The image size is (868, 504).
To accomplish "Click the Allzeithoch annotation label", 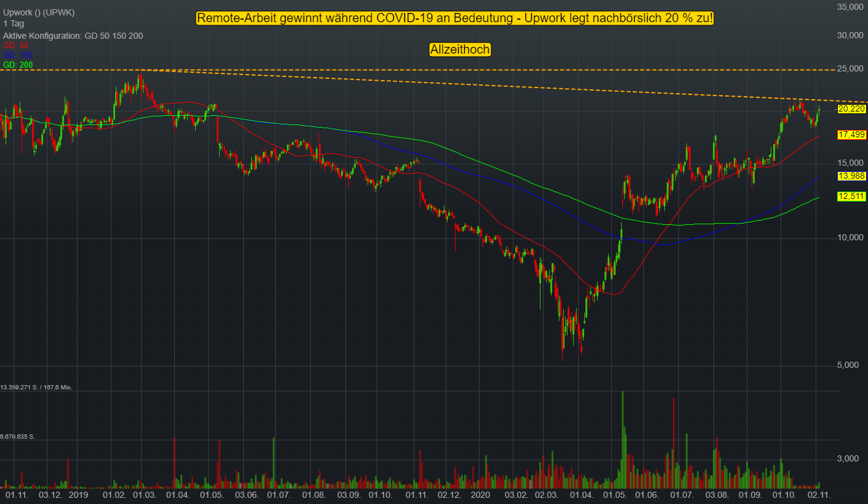I will pyautogui.click(x=460, y=50).
